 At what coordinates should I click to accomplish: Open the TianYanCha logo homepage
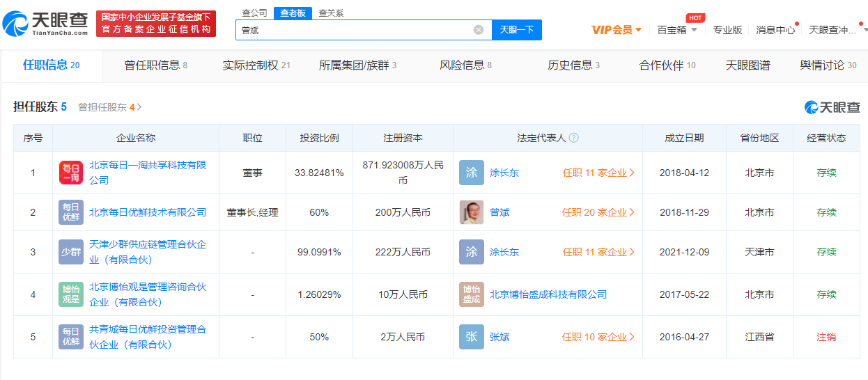[45, 24]
